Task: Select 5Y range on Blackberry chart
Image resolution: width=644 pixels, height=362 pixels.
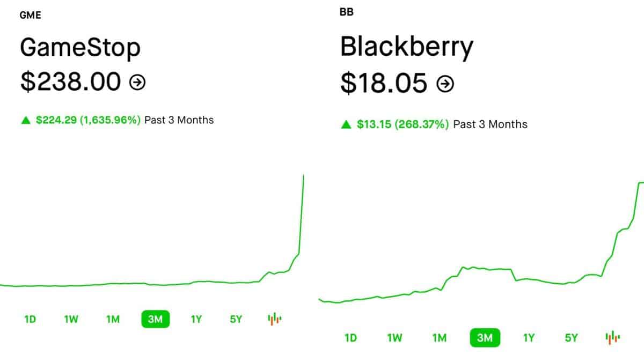Action: point(572,338)
